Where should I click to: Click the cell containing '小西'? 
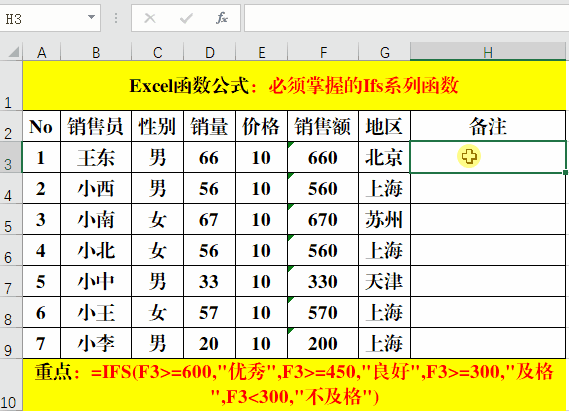tap(96, 188)
